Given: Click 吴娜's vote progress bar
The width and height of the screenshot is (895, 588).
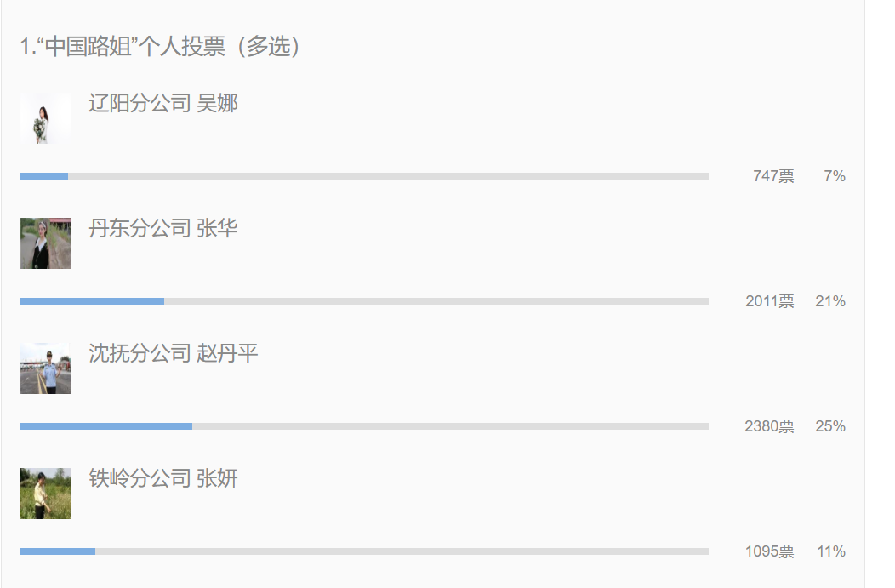Looking at the screenshot, I should [364, 176].
